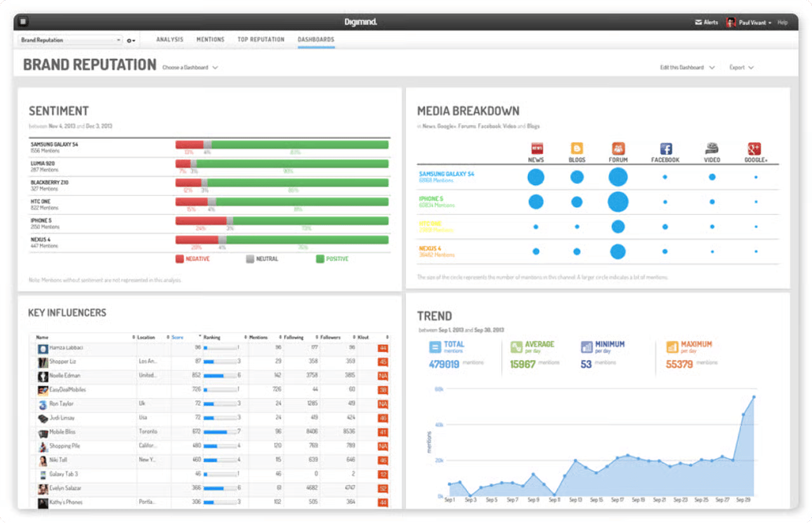Click Judi Linsay's Klout score badge
The width and height of the screenshot is (812, 523).
381,416
